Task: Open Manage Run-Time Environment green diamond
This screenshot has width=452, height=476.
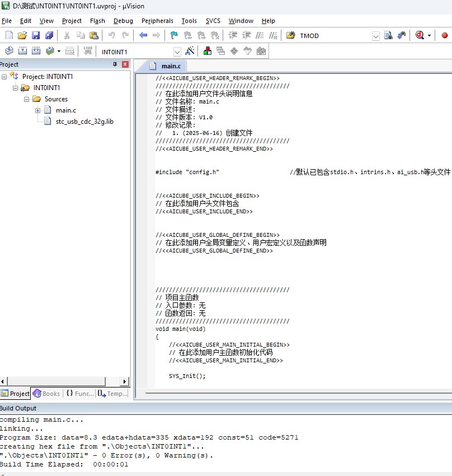Action: (x=234, y=51)
